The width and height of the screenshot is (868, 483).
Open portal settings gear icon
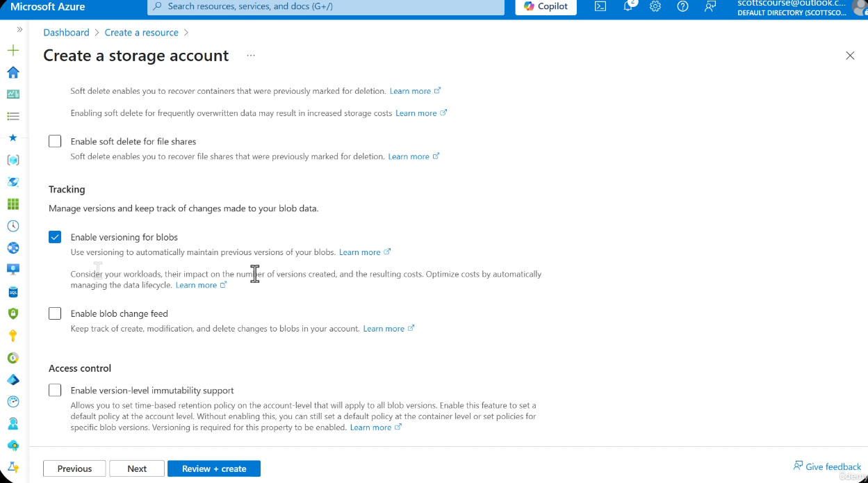pos(655,6)
